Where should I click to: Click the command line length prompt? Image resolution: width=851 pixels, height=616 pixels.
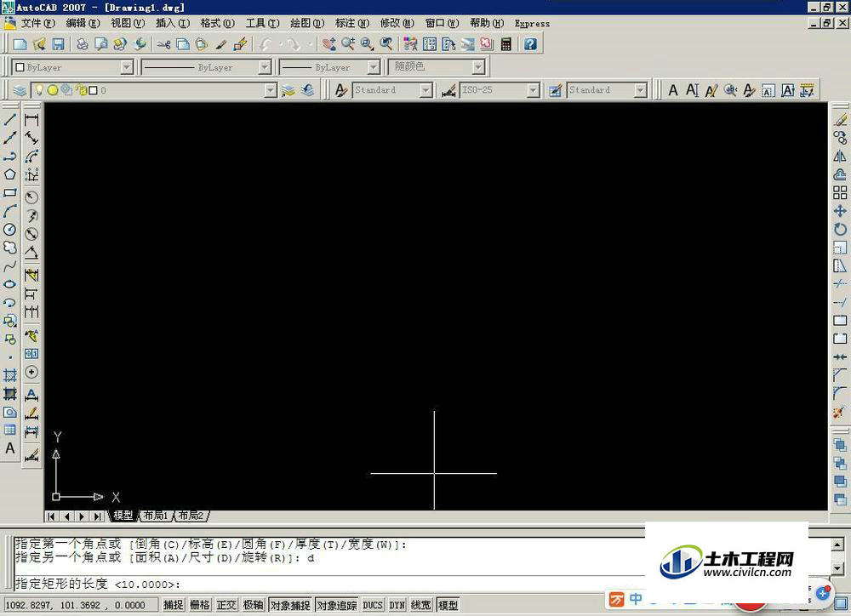pyautogui.click(x=98, y=584)
